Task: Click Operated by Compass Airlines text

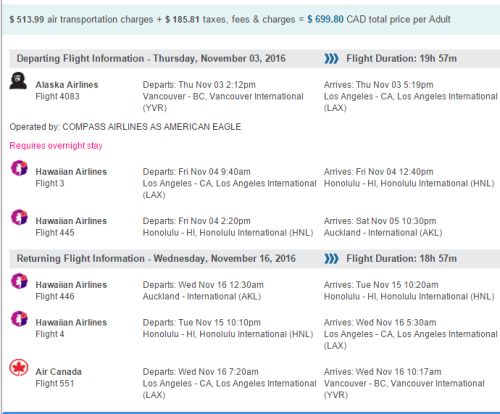Action: 125,127
